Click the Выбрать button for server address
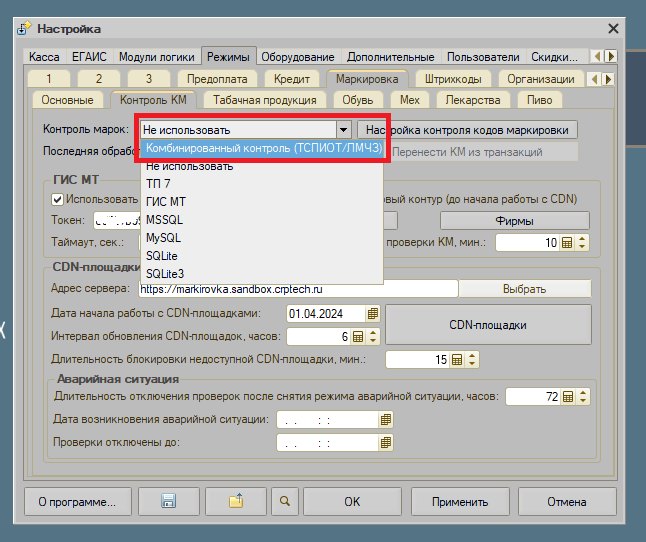646x542 pixels. 524,289
